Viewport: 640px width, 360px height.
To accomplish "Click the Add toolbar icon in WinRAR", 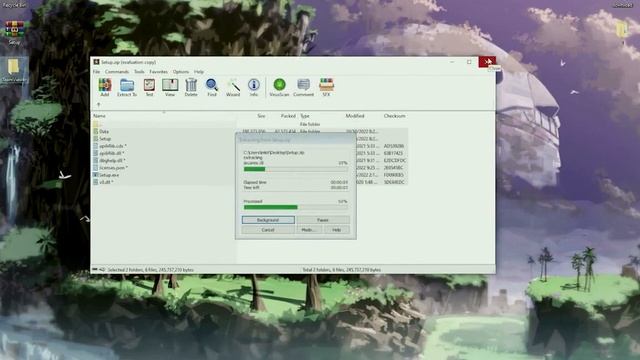I will 105,87.
